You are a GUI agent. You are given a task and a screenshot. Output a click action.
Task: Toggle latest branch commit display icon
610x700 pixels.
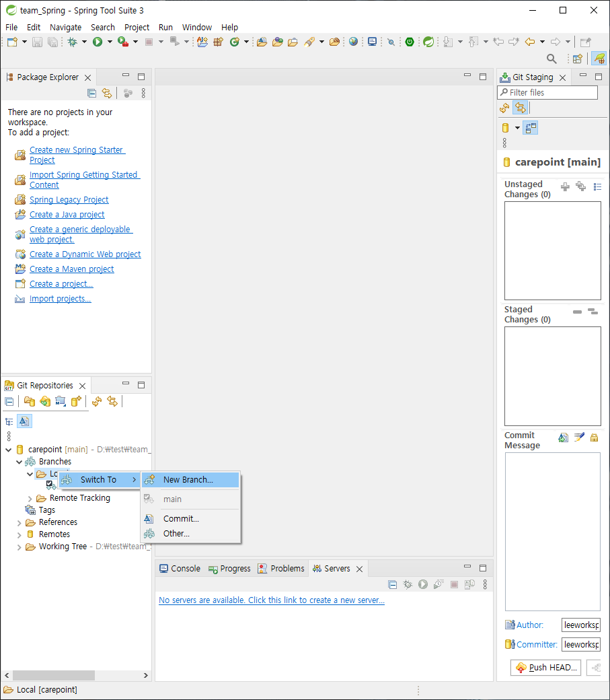pos(24,421)
